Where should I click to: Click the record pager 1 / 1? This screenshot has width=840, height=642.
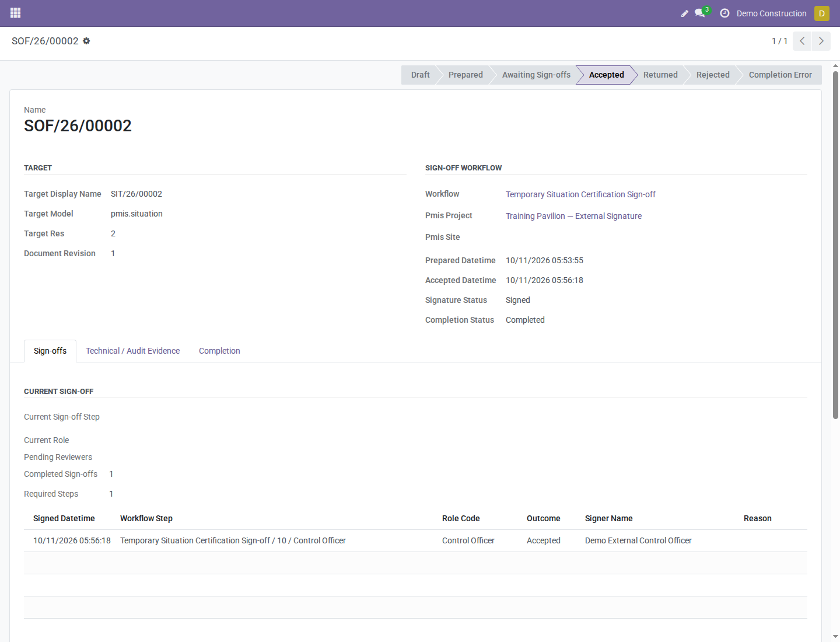[x=779, y=41]
